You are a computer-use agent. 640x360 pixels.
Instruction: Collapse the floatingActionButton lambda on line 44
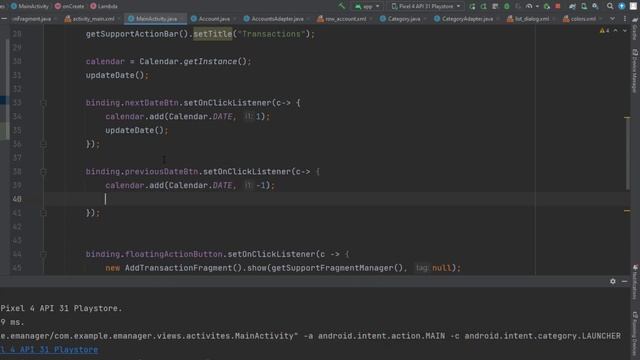[x=43, y=254]
